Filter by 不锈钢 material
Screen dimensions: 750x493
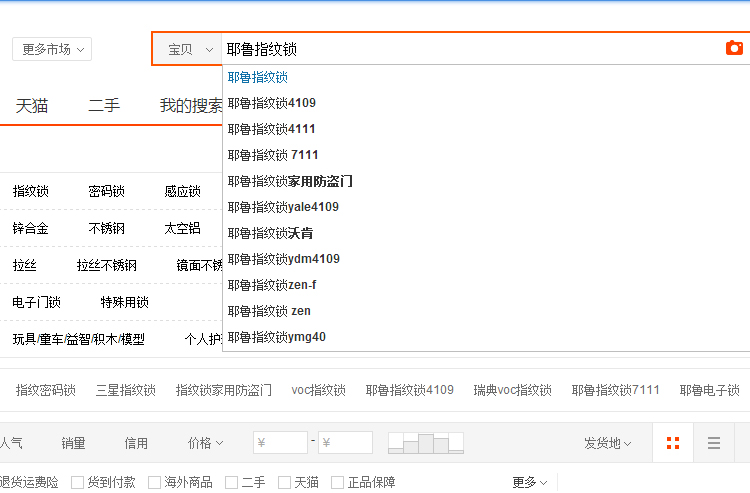(x=107, y=228)
